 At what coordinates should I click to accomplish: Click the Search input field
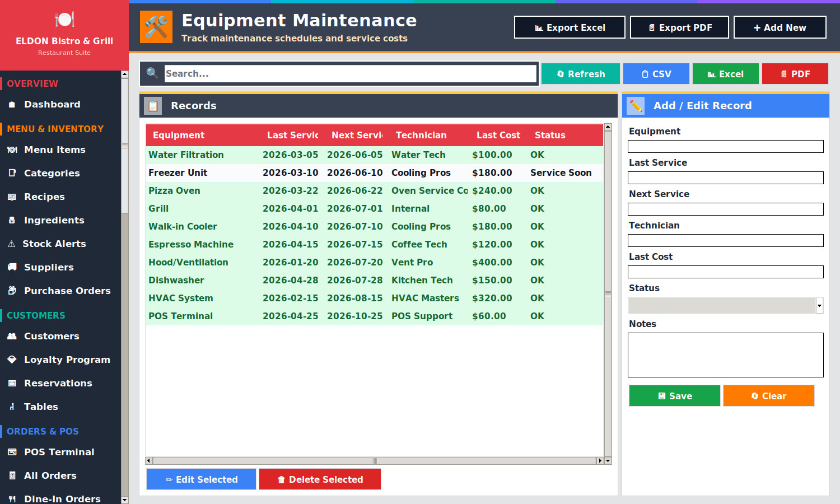351,73
